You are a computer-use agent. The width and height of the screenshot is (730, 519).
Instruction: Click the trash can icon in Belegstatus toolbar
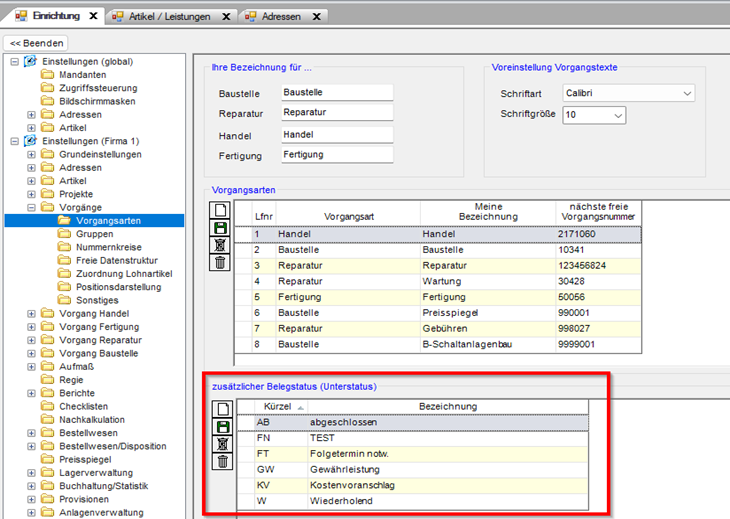pyautogui.click(x=221, y=461)
